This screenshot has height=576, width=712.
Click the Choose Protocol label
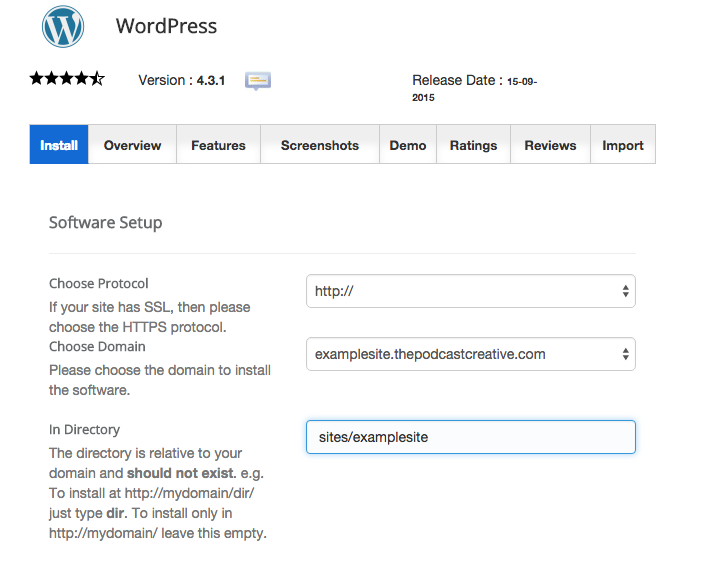coord(99,283)
